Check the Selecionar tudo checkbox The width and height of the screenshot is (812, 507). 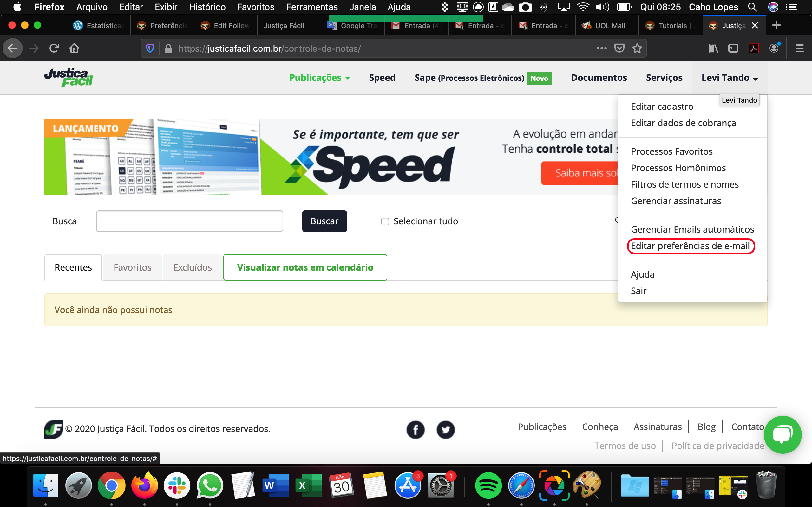pos(385,221)
